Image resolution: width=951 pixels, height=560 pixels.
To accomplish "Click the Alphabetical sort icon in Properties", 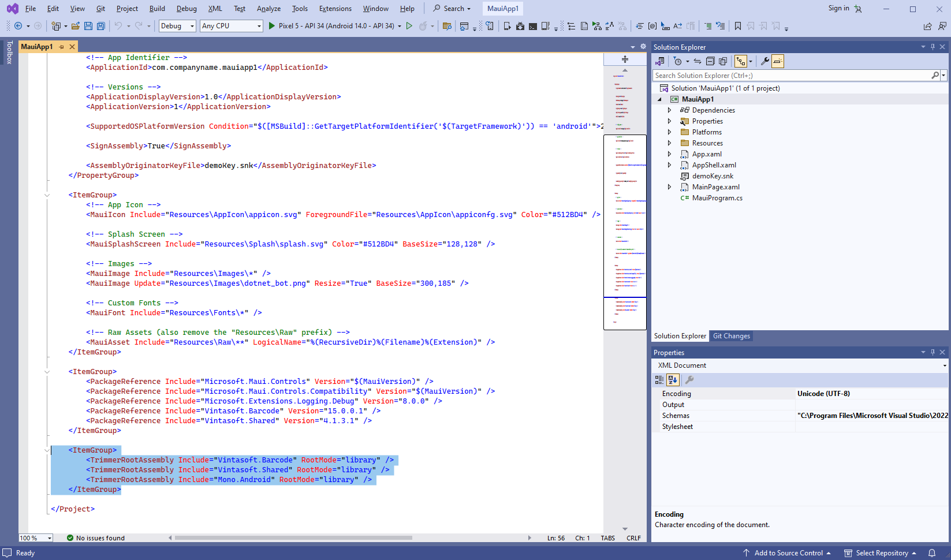I will (x=673, y=380).
